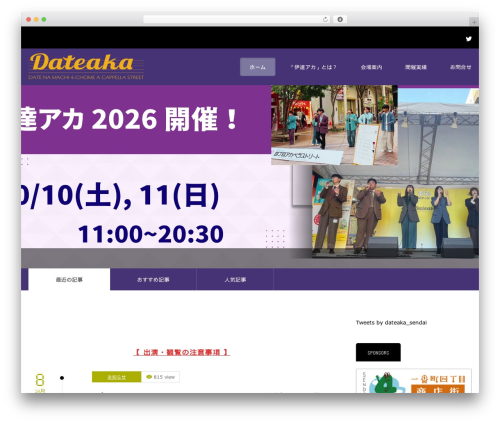Switch to the 最近の記事 tab
The height and width of the screenshot is (423, 500).
point(69,279)
